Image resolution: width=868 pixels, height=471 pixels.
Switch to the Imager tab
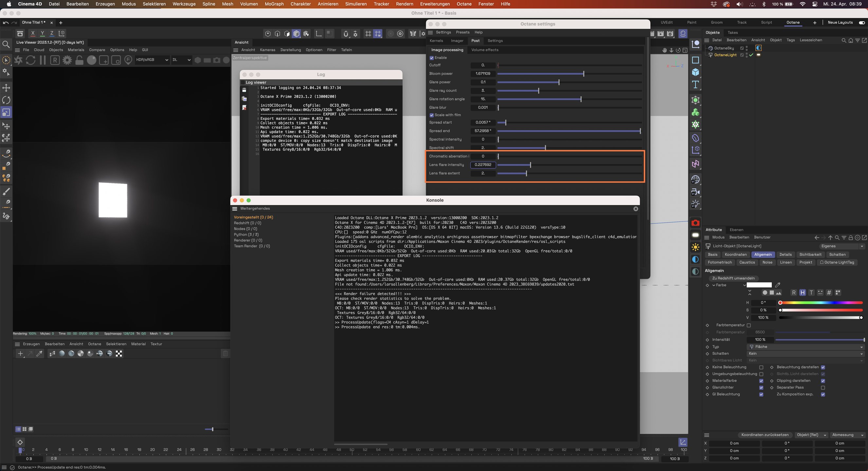click(457, 41)
